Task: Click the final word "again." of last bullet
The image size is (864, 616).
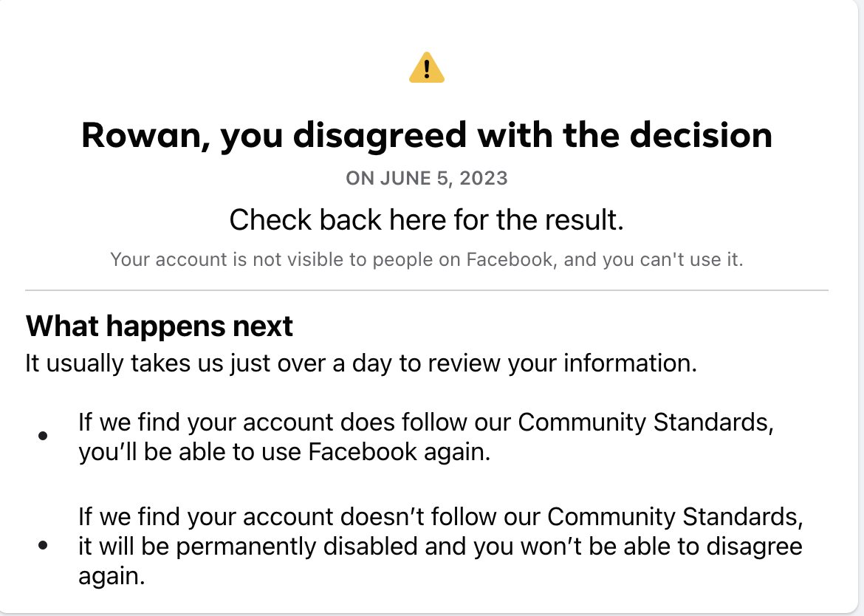Action: point(112,576)
